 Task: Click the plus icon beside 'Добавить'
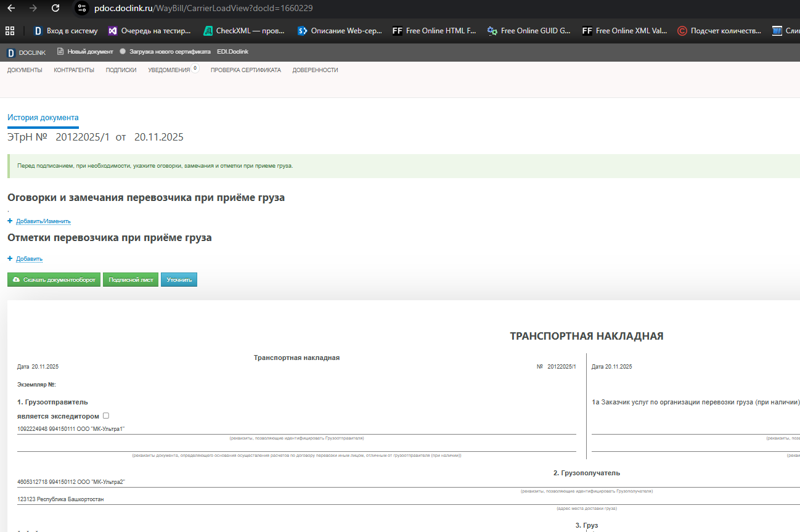pyautogui.click(x=10, y=258)
